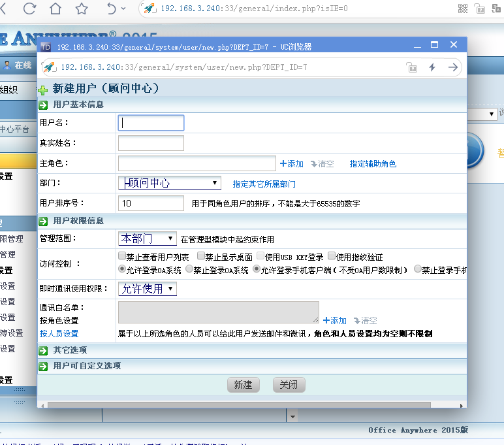
Task: Open the 部门 dropdown showing 顾问中心
Action: pyautogui.click(x=170, y=183)
